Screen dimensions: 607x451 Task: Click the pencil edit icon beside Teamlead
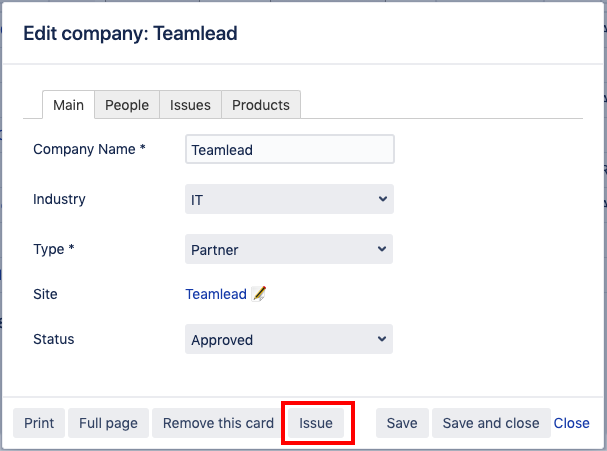pyautogui.click(x=259, y=294)
